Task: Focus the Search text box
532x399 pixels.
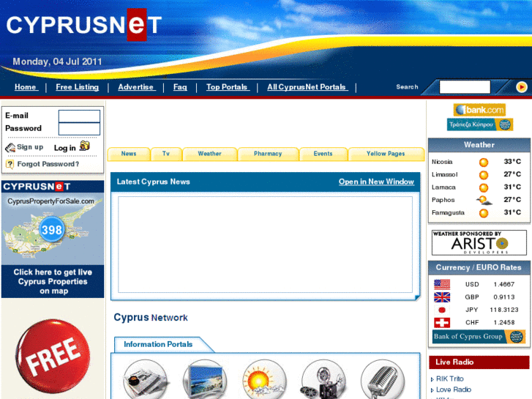Action: [465, 87]
